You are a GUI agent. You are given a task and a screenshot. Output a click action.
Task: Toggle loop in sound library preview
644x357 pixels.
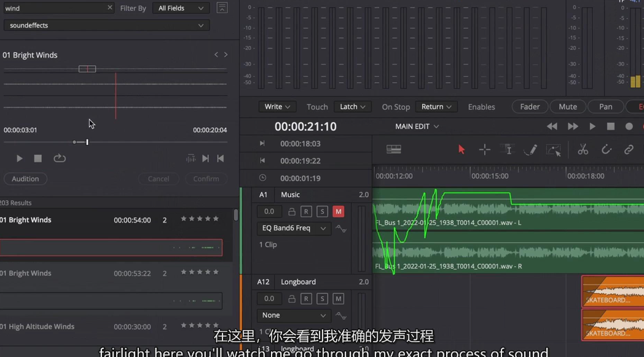point(60,159)
